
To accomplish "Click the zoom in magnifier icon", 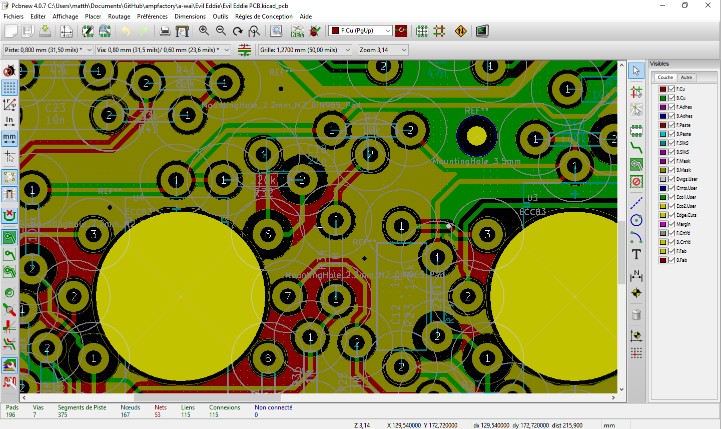I will [204, 32].
